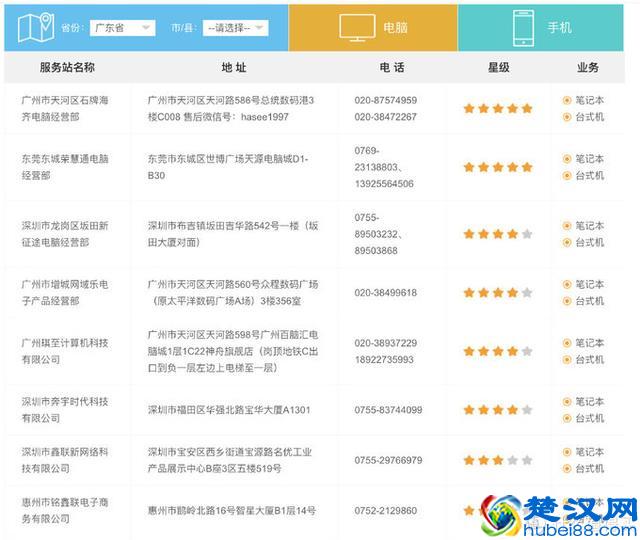640x540 pixels.
Task: Click the star rating for 深圳市奔宇时代科技有限公司
Action: click(498, 410)
